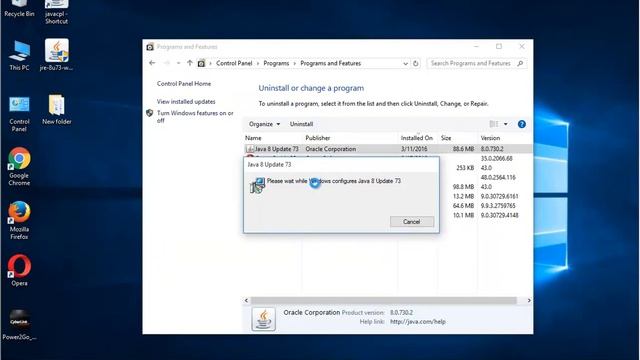Select the Java 8 Update 73 row
The width and height of the screenshot is (640, 360).
click(388, 149)
